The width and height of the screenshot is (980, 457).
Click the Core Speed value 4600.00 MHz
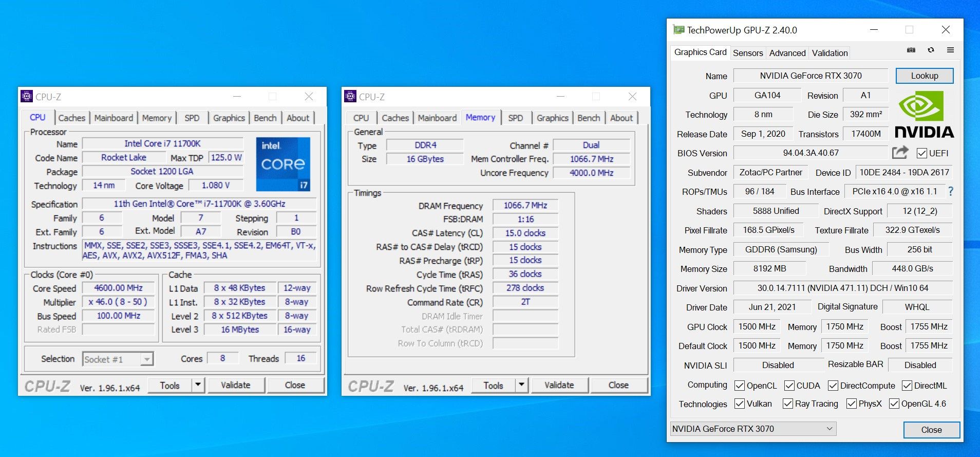coord(119,288)
